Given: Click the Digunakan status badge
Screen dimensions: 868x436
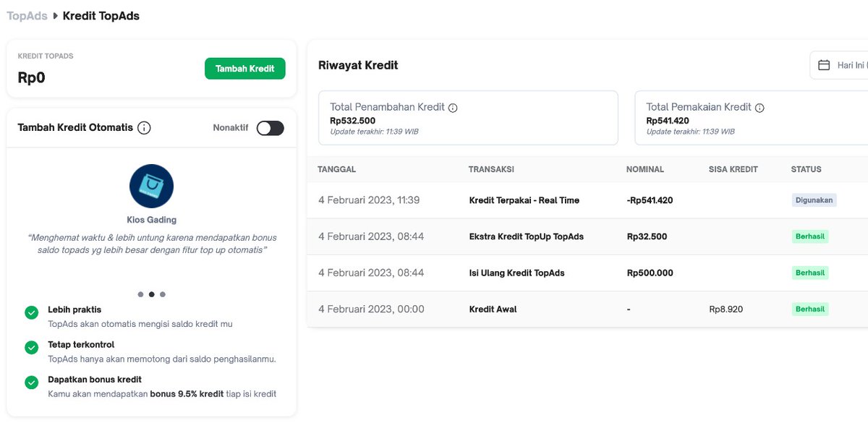Looking at the screenshot, I should coord(814,200).
